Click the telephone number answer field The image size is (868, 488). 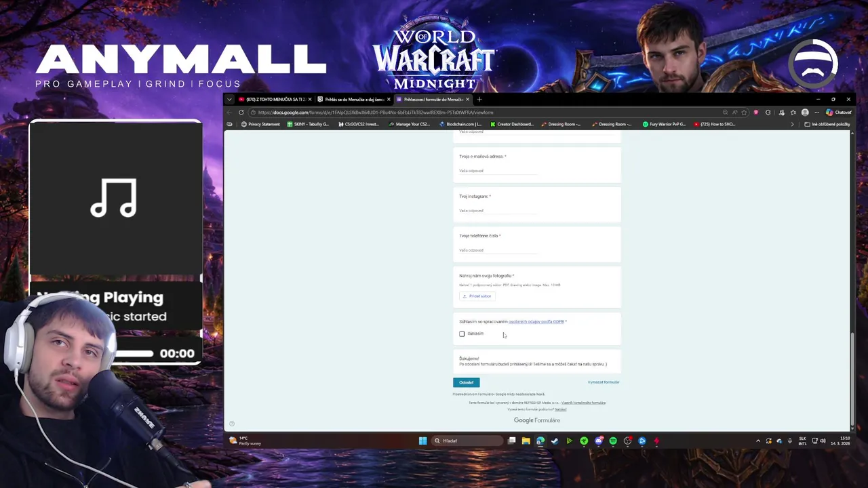[x=498, y=250]
